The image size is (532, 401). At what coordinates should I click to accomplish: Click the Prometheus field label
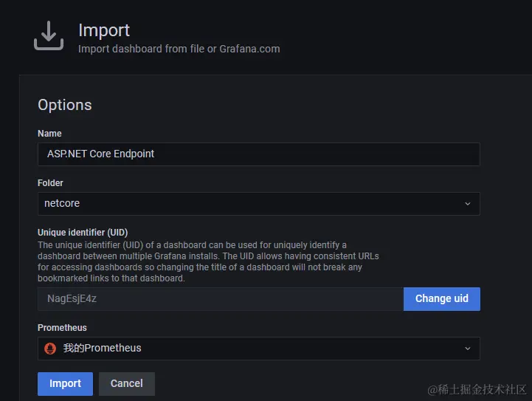62,328
